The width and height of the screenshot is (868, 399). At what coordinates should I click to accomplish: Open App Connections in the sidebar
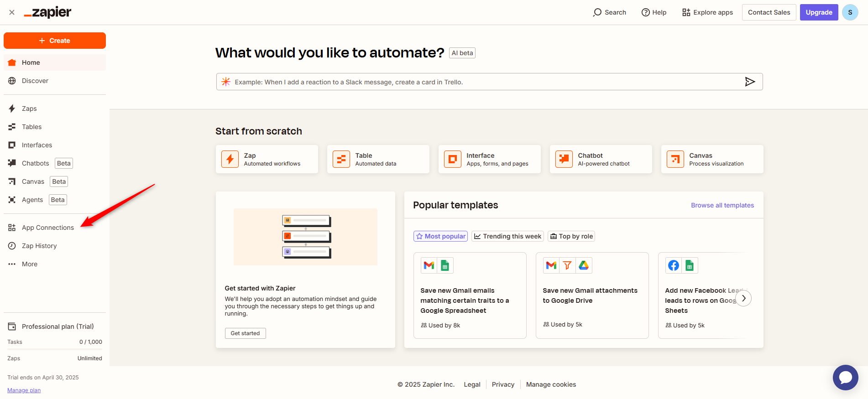click(x=47, y=228)
